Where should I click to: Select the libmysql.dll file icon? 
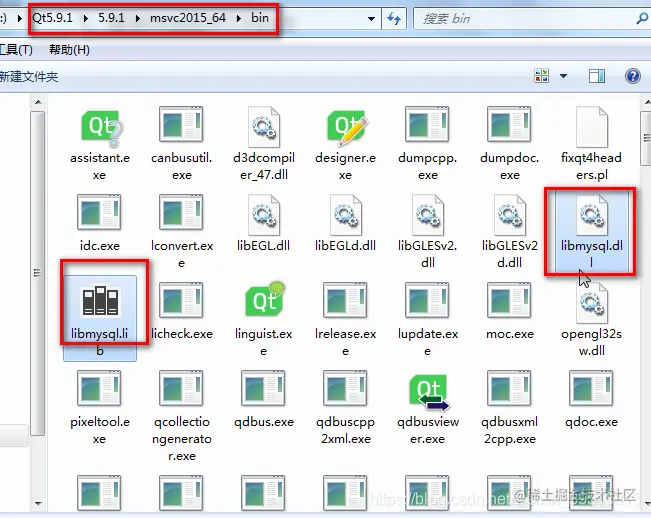592,215
